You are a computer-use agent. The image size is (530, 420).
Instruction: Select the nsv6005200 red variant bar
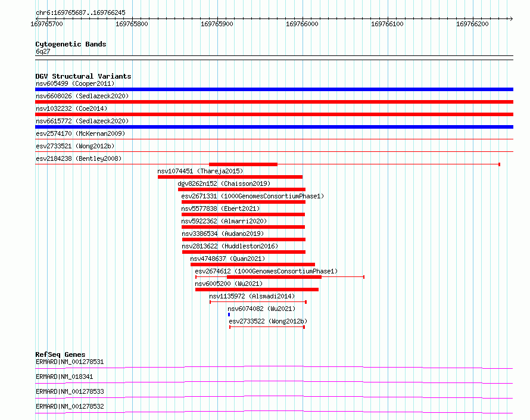pyautogui.click(x=257, y=290)
